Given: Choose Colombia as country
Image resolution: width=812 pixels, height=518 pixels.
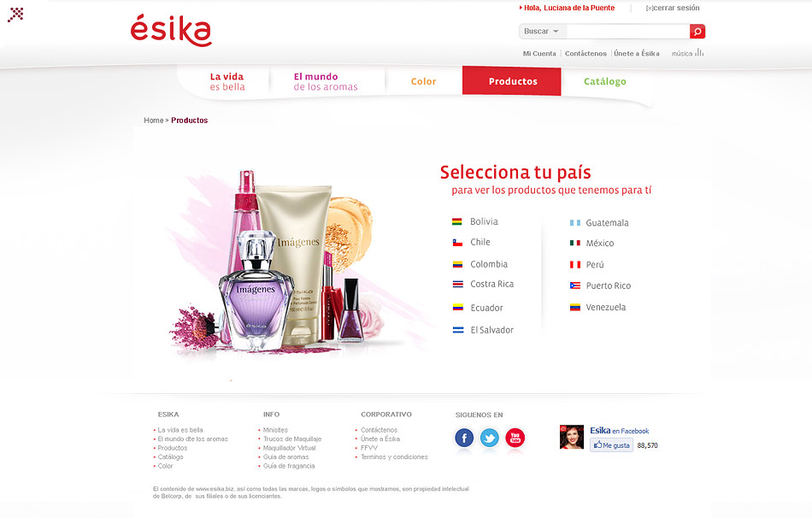Looking at the screenshot, I should pos(489,264).
